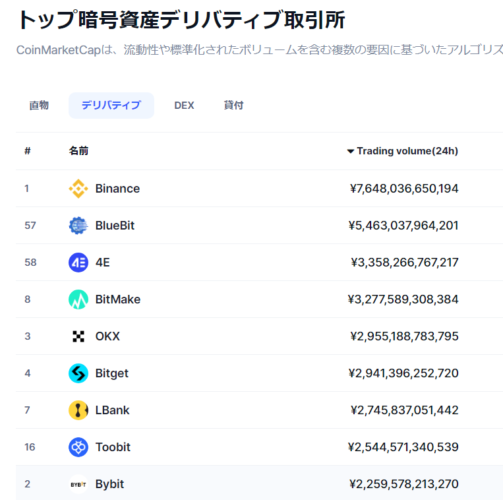Click OKX volume ¥2,955,188,783,795
The height and width of the screenshot is (500, 503).
404,336
